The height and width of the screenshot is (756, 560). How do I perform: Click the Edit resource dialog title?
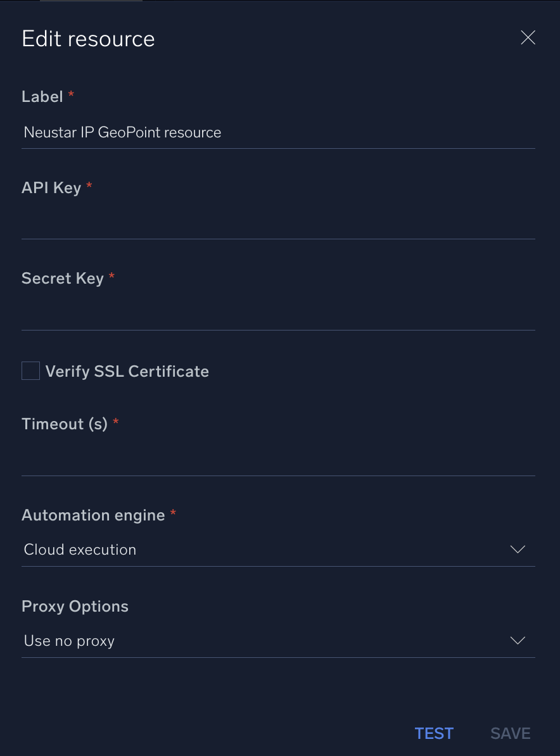pos(88,39)
